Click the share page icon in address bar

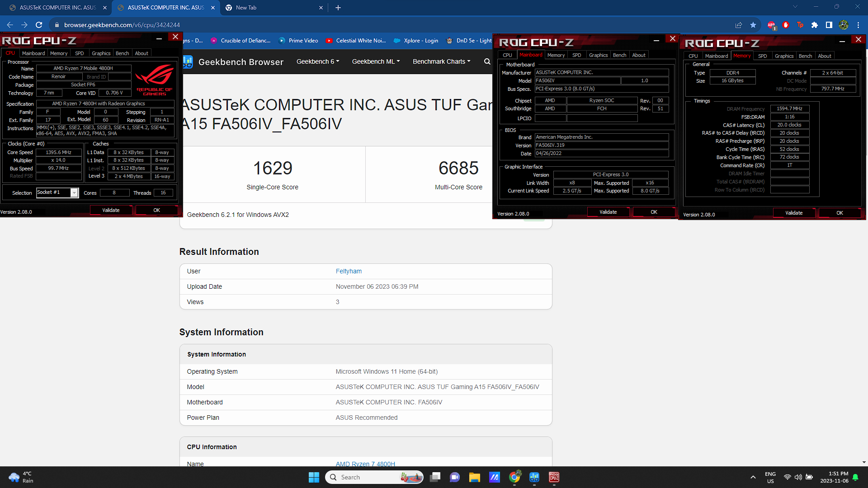click(x=739, y=25)
